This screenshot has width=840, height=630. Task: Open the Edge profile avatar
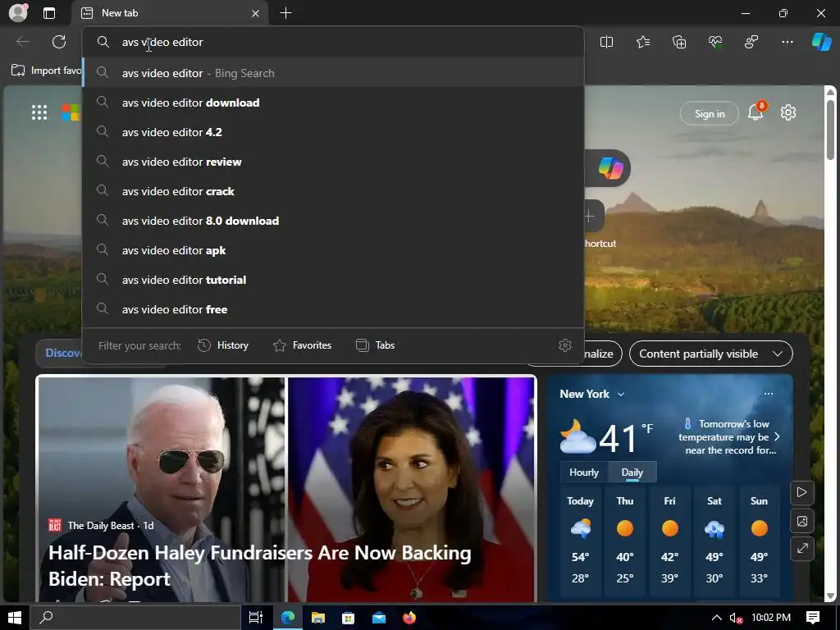18,13
